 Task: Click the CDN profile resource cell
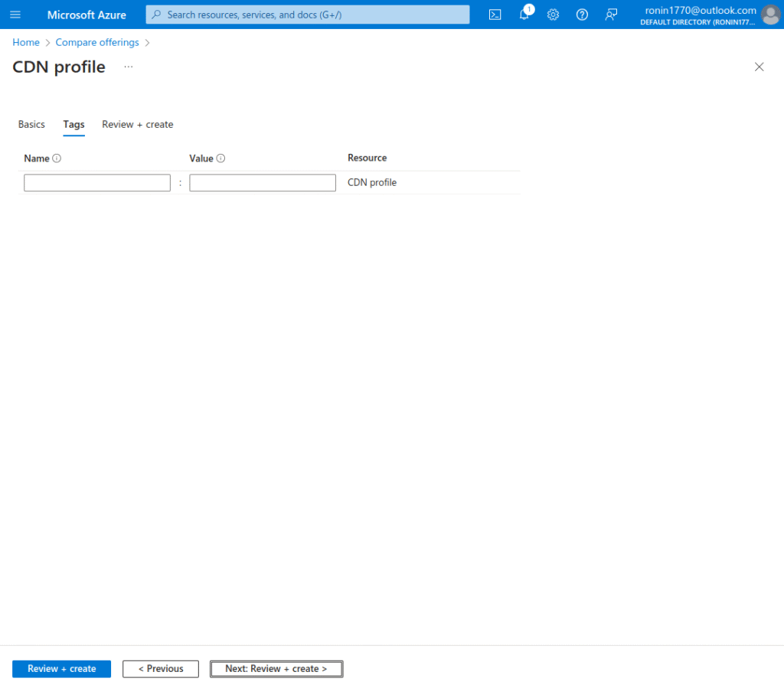(x=372, y=182)
